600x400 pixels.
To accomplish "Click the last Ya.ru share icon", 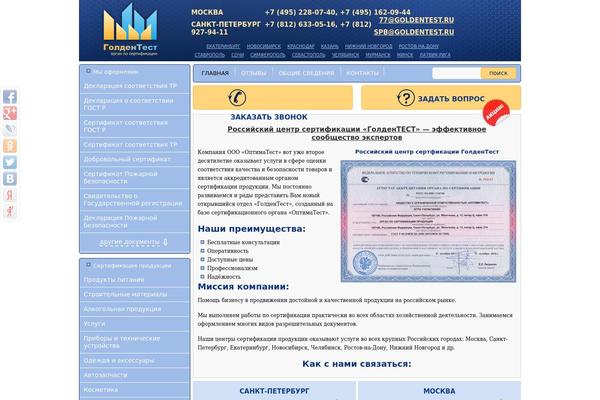I will pyautogui.click(x=10, y=211).
